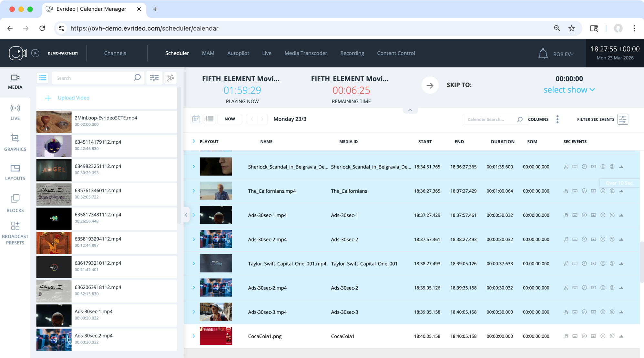Click the notification bell icon
The width and height of the screenshot is (644, 358).
[543, 54]
